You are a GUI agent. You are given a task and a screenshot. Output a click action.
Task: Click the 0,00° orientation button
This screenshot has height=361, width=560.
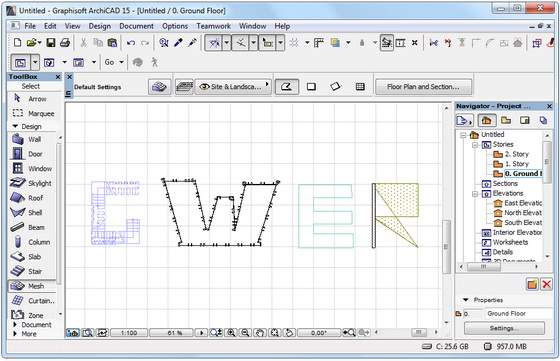[319, 333]
